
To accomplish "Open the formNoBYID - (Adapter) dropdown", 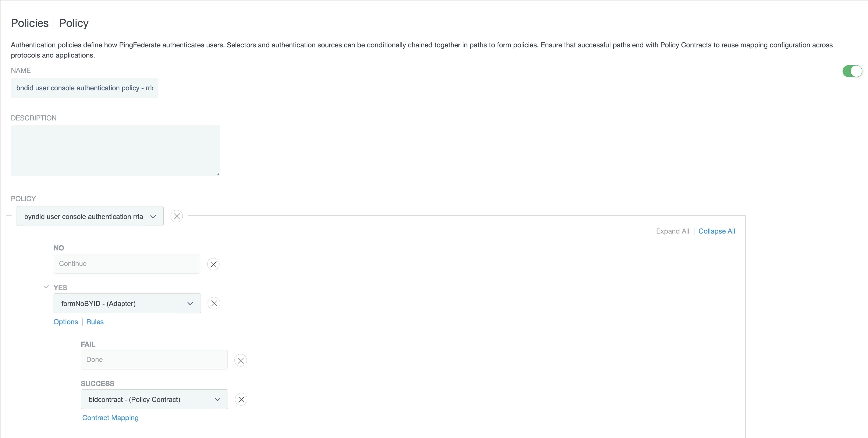I will [x=127, y=304].
